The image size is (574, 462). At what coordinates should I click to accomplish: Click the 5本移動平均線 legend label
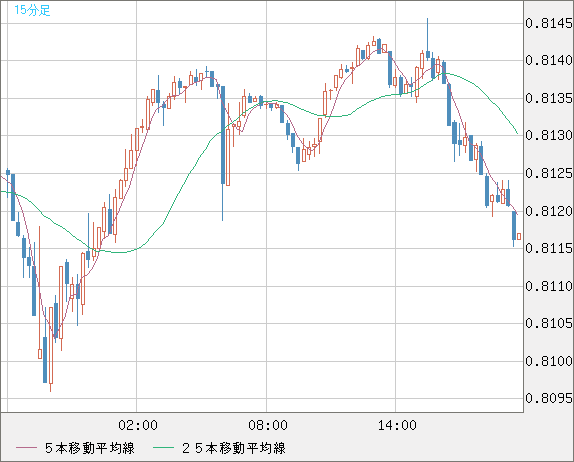(90, 448)
